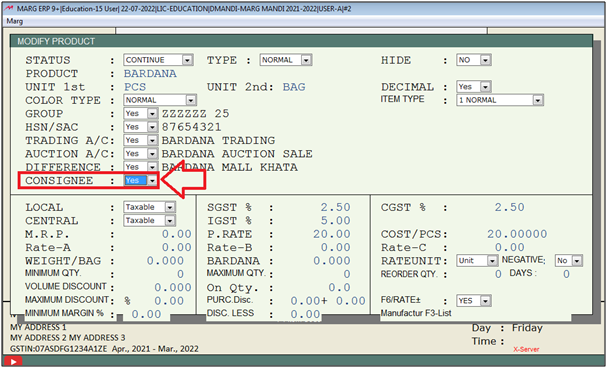Click the On Qty. value field
The width and height of the screenshot is (608, 368).
[339, 287]
